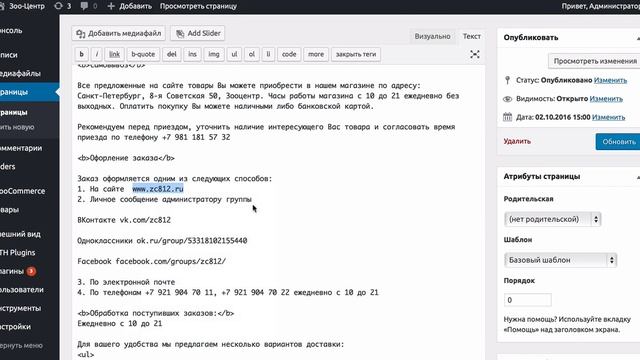Click Добавить медиафайл button

[119, 33]
